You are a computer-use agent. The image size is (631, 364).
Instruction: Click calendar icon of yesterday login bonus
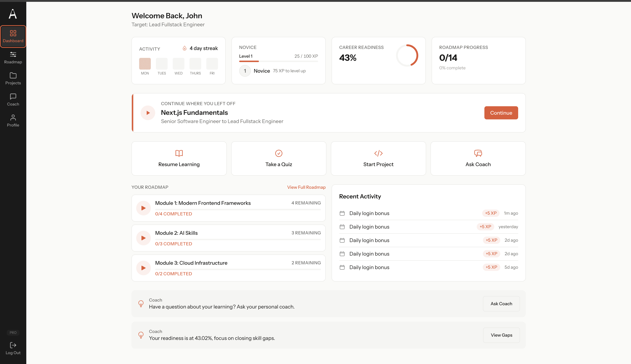coord(342,227)
